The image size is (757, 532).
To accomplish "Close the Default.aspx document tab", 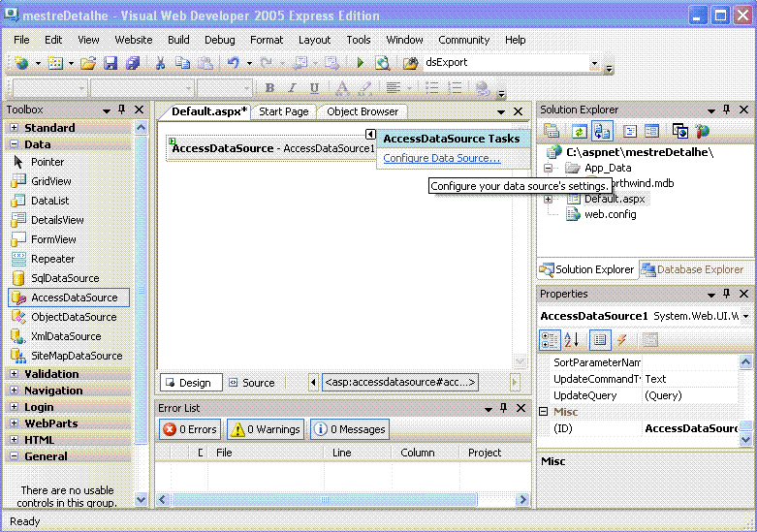I will 518,111.
